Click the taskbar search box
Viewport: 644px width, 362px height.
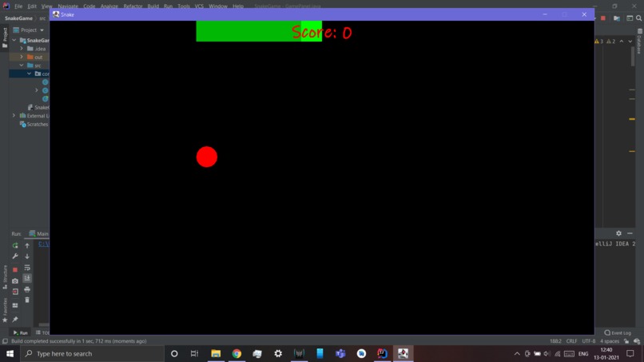tap(93, 353)
